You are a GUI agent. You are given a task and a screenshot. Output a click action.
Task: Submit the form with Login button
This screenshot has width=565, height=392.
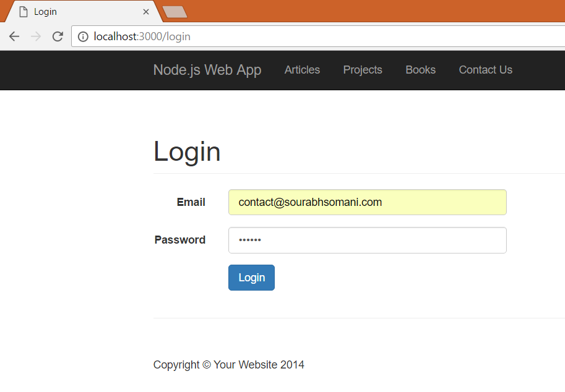click(251, 278)
